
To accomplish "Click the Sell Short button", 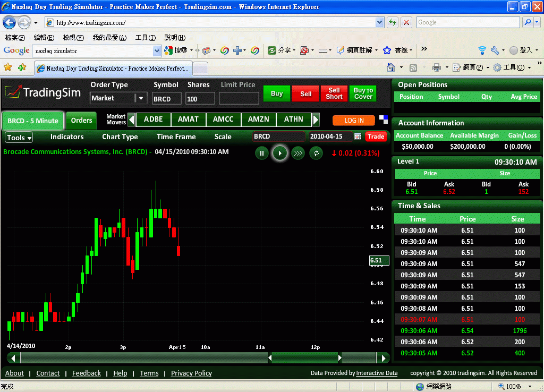I will (x=334, y=93).
